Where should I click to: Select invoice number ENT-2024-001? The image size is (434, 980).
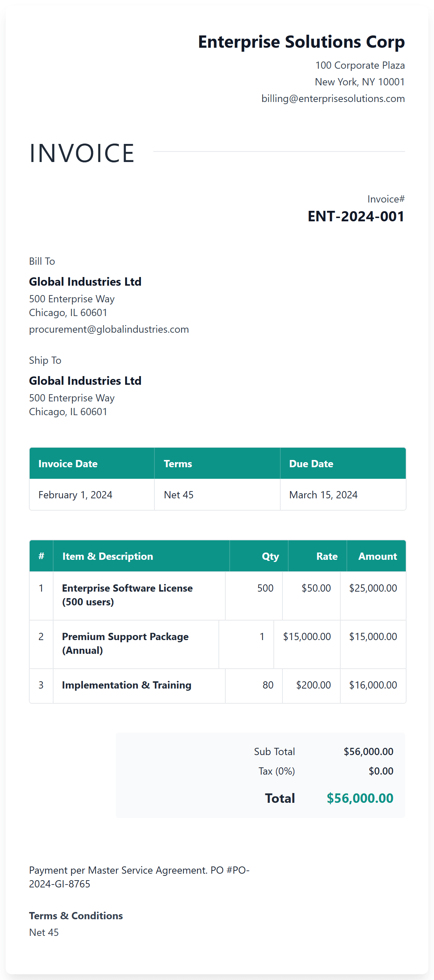pyautogui.click(x=356, y=217)
